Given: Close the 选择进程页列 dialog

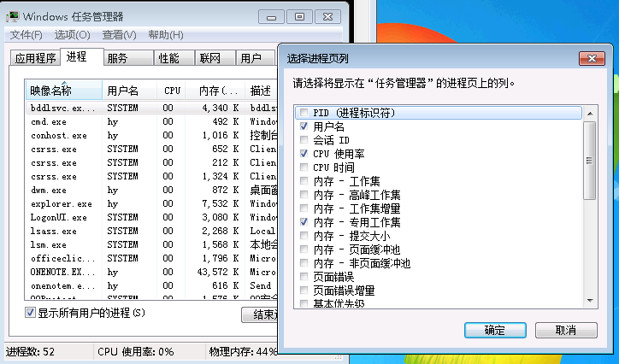Looking at the screenshot, I should (592, 58).
